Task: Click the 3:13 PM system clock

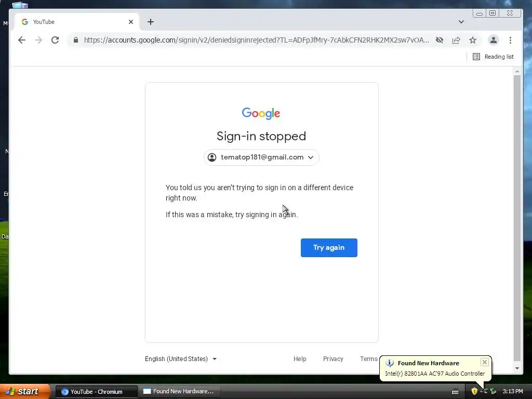Action: click(513, 391)
